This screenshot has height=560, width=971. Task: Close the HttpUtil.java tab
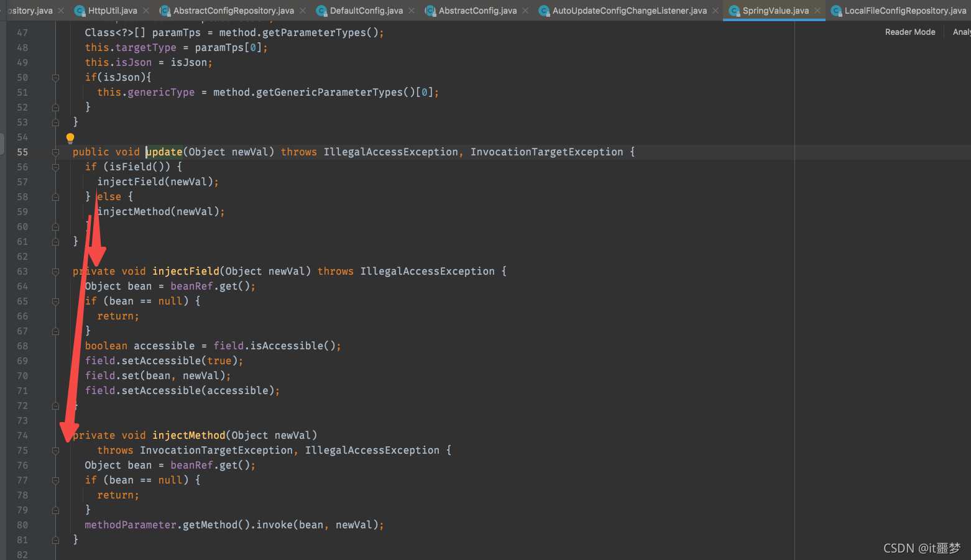146,11
